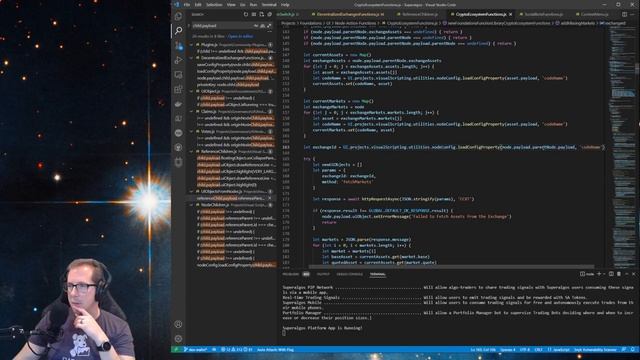
Task: Split the editor right icon
Action: [624, 14]
